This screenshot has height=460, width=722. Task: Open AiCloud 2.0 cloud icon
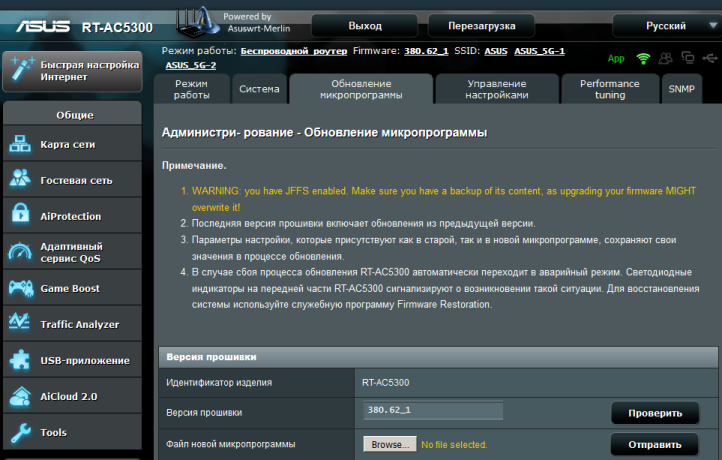(20, 396)
